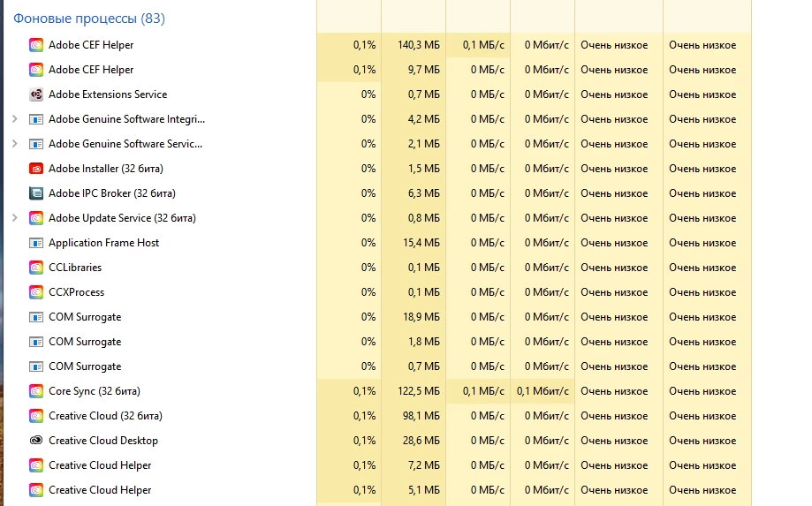Screen dimensions: 812x506
Task: Click the 0,1 Мбит/с network value for Core Sync
Action: click(543, 391)
